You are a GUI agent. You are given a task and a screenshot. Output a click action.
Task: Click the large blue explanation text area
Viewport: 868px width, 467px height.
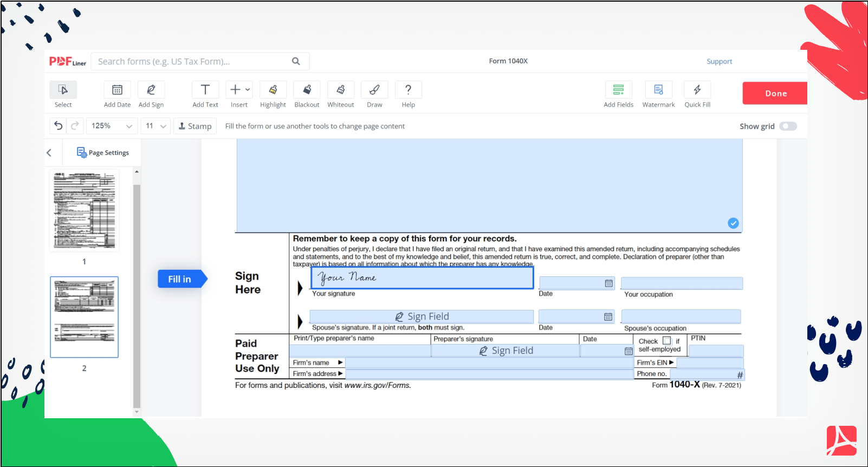tap(489, 185)
